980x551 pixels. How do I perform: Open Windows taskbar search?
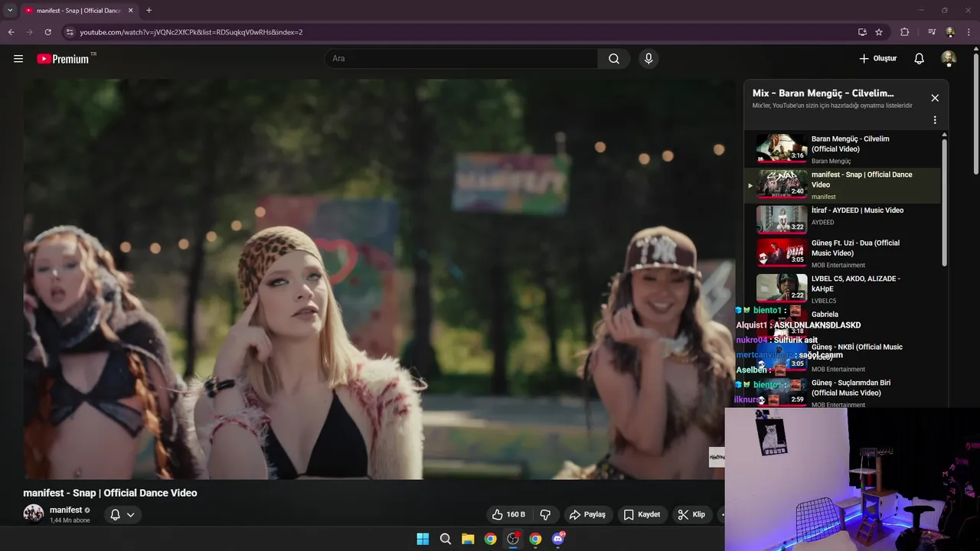coord(446,539)
